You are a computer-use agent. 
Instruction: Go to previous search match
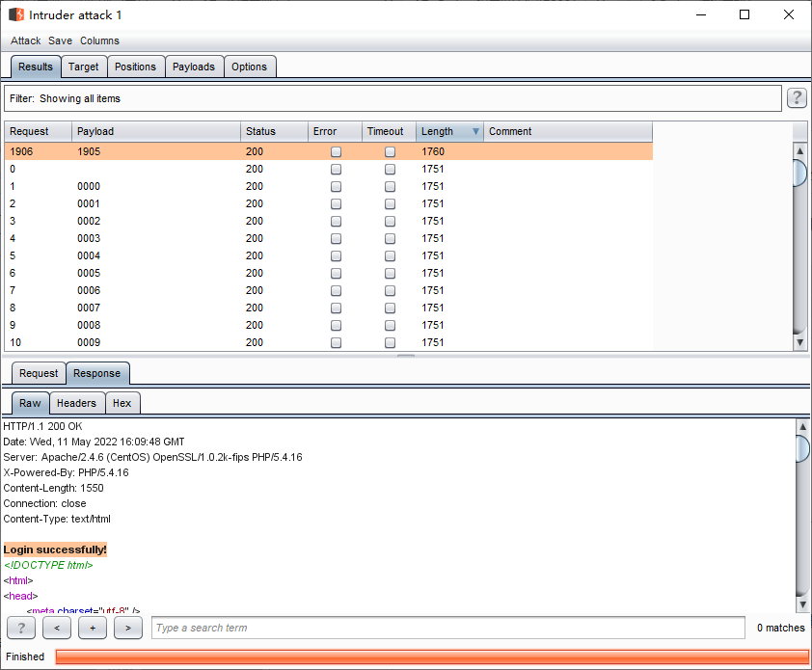57,628
